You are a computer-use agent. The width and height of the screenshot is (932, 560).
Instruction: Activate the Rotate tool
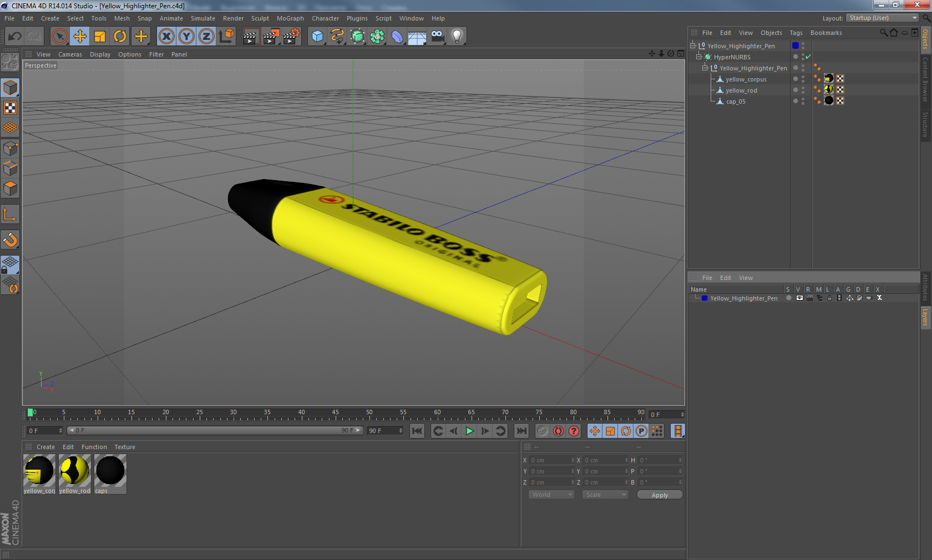click(120, 37)
